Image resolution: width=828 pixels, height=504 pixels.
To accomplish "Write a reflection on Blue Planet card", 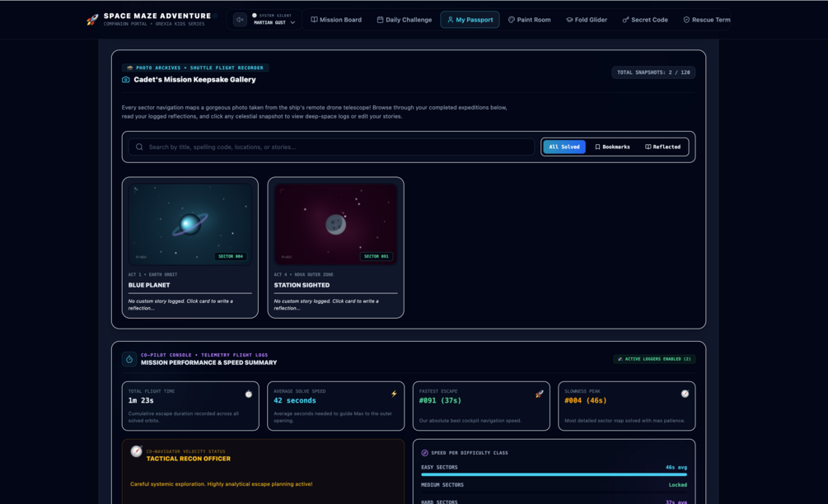I will tap(180, 305).
